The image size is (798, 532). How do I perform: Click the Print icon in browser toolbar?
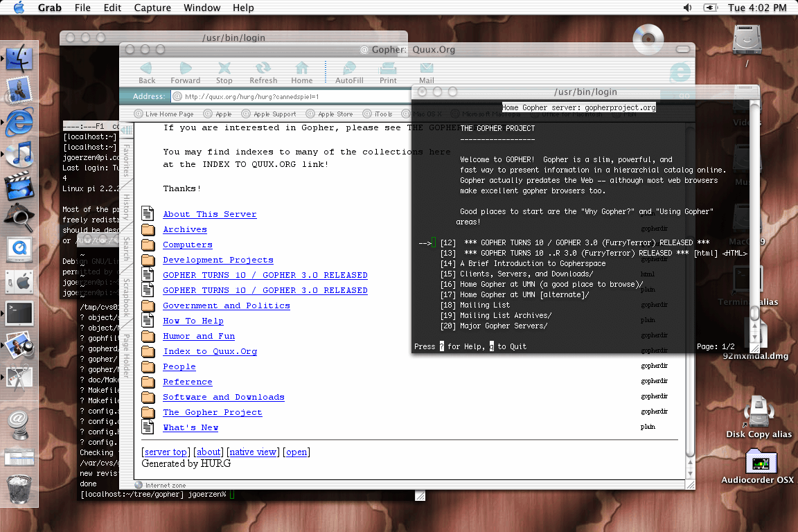pos(388,68)
